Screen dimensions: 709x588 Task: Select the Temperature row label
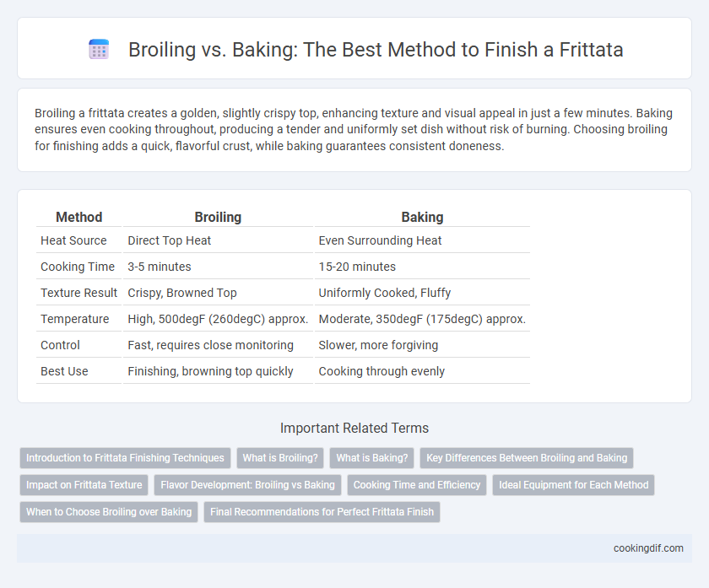(x=74, y=319)
